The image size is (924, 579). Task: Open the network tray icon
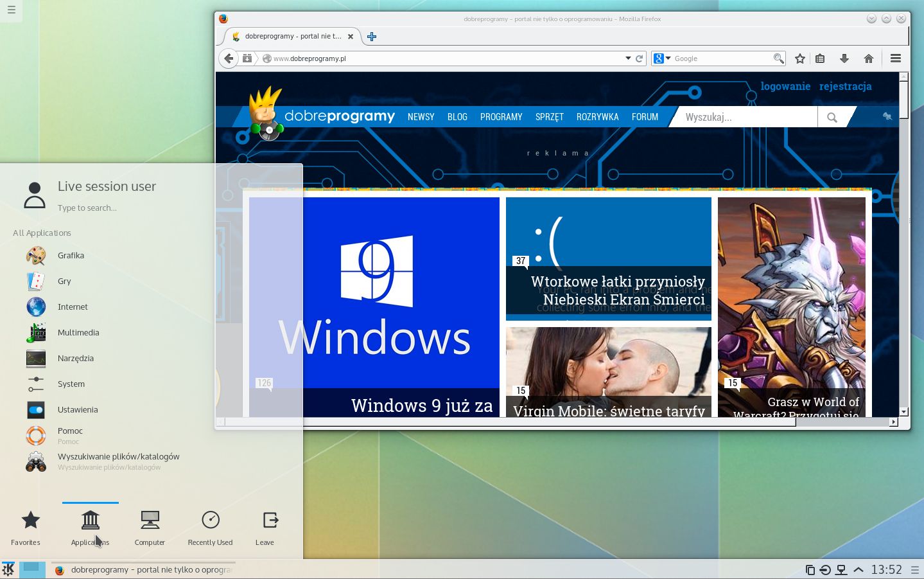pyautogui.click(x=841, y=569)
